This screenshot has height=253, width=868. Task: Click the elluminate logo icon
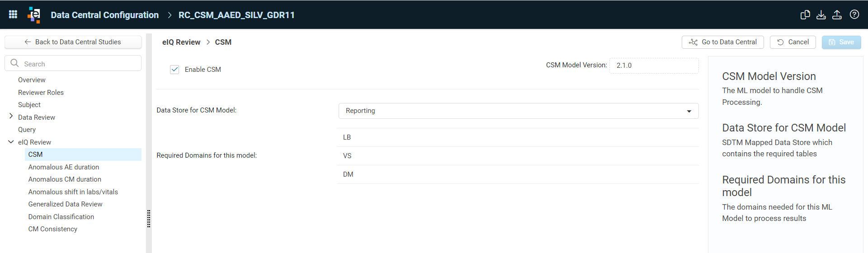[x=34, y=14]
